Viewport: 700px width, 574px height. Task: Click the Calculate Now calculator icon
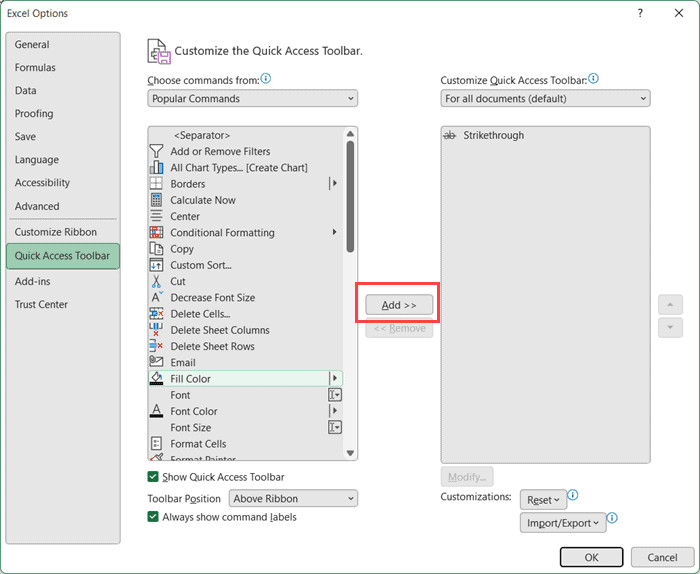(156, 200)
